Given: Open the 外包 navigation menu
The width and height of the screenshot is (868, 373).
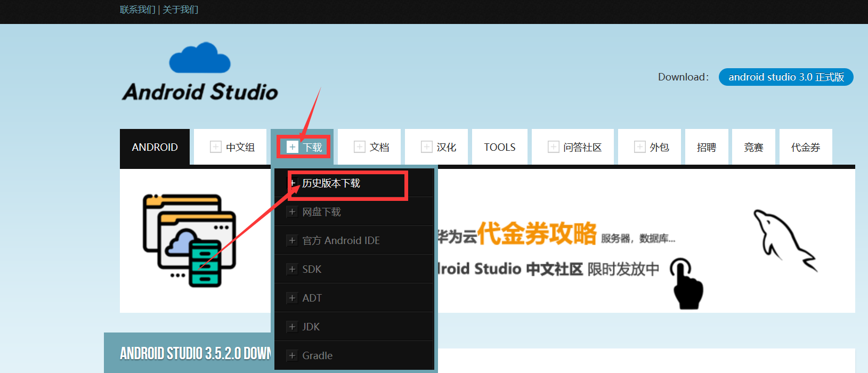Looking at the screenshot, I should coord(650,147).
